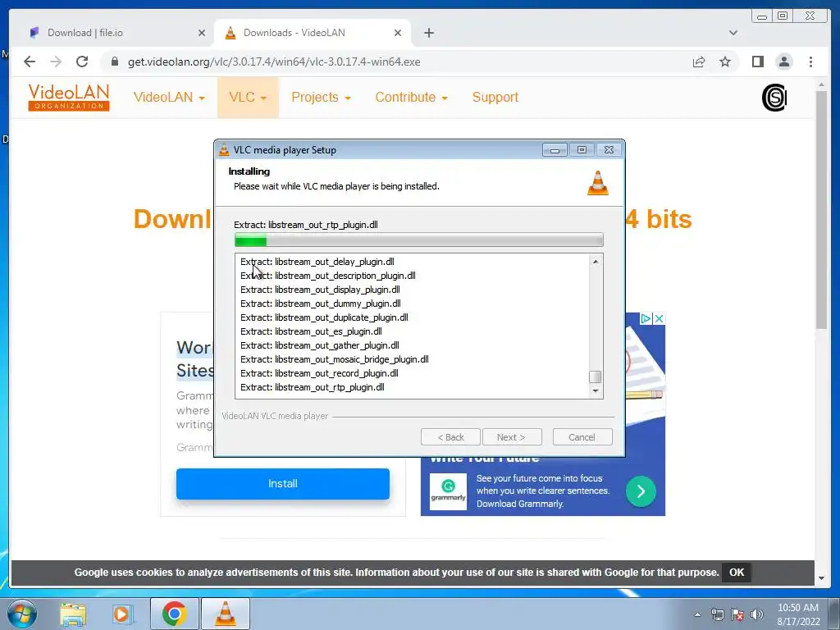Screen dimensions: 840x630
Task: Click the VLC cone logo in installer header
Action: click(598, 183)
